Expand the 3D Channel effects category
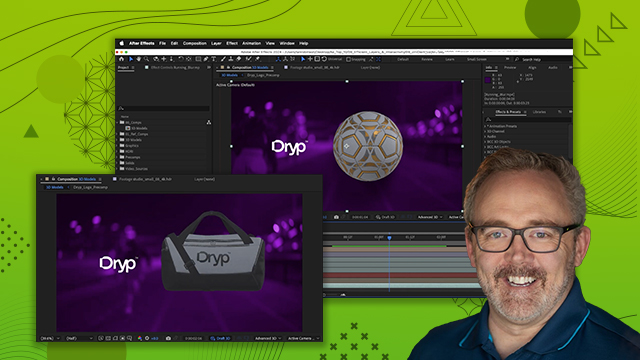This screenshot has width=640, height=360. click(x=485, y=131)
